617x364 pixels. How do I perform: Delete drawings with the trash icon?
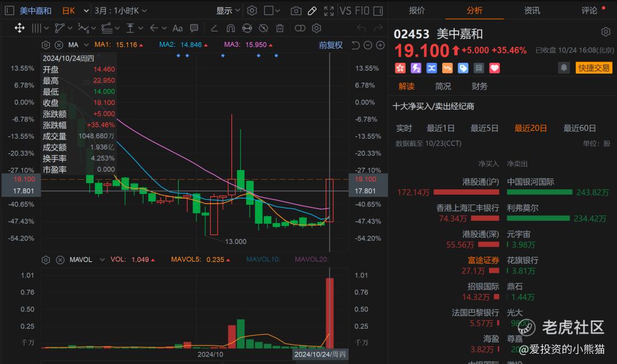(280, 29)
